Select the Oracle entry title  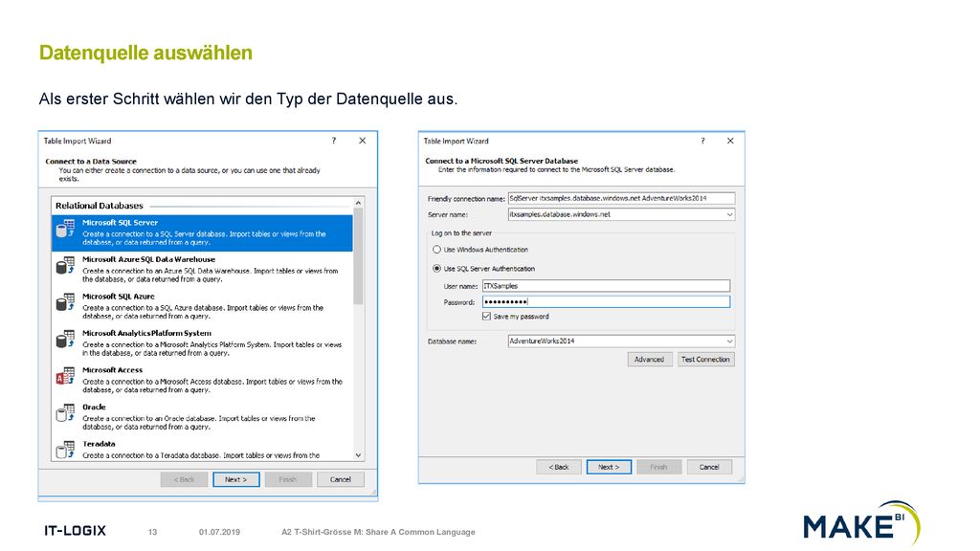click(x=94, y=407)
